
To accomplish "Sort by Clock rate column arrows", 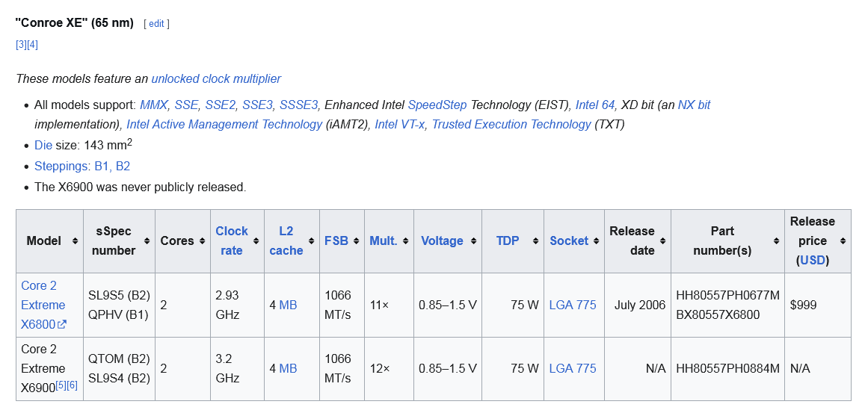I will coord(256,241).
